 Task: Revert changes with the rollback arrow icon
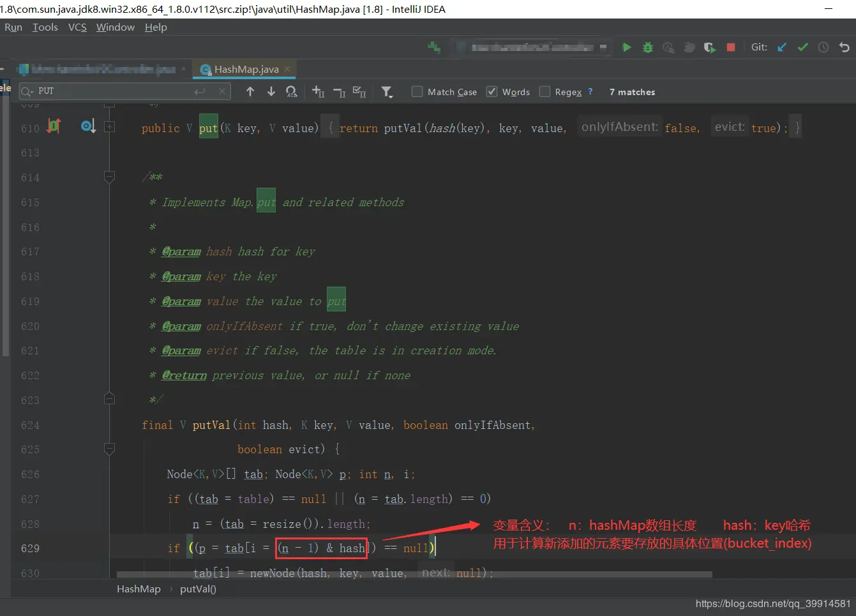click(x=844, y=47)
